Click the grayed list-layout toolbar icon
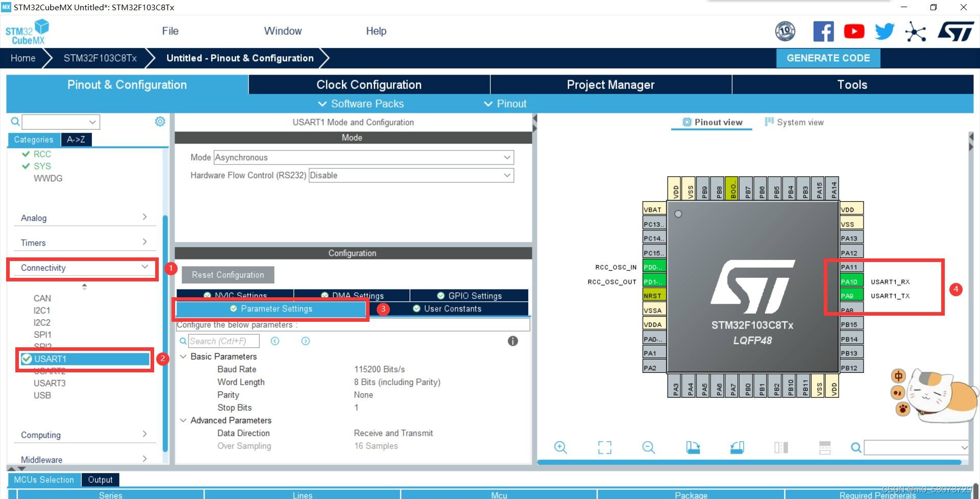The height and width of the screenshot is (499, 980). tap(825, 447)
